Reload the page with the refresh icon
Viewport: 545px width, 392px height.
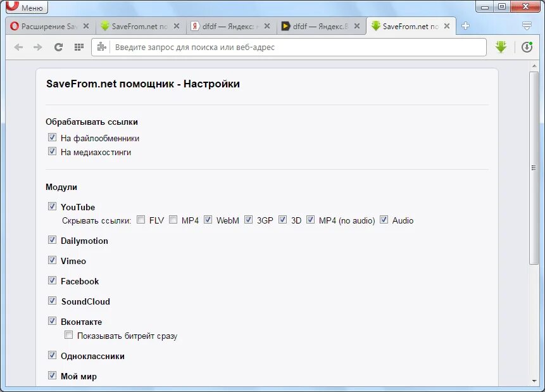point(58,47)
